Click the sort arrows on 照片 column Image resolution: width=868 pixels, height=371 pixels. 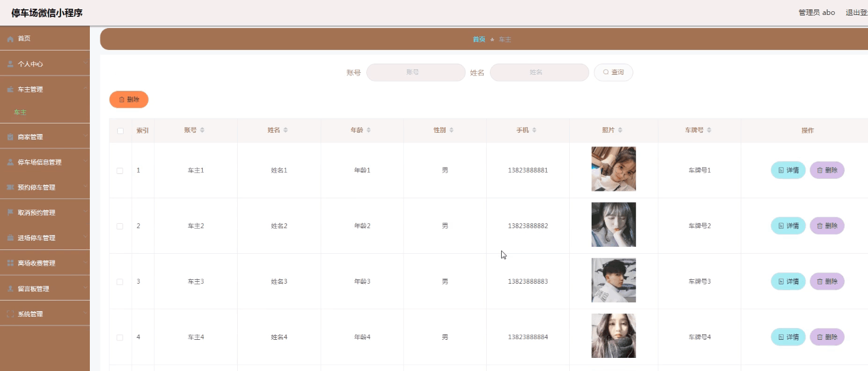pos(620,130)
